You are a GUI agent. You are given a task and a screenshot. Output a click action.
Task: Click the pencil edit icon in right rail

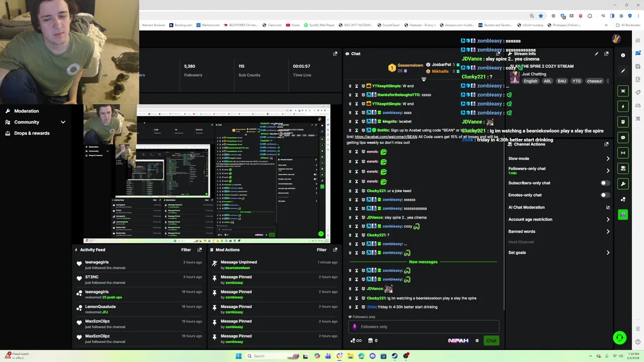click(x=623, y=71)
